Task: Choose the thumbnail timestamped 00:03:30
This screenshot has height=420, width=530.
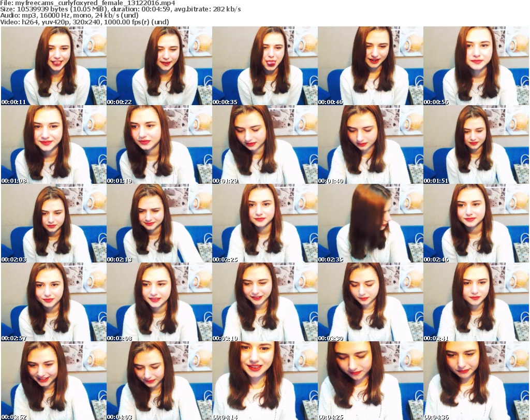Action: [x=371, y=302]
